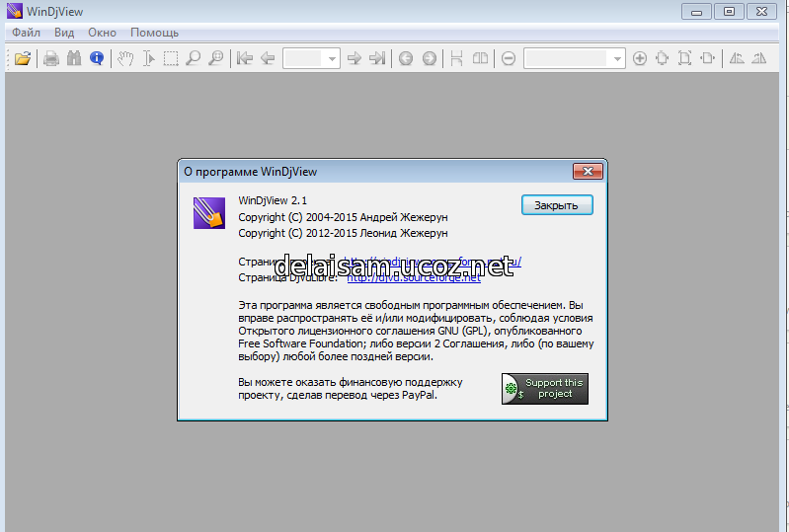The image size is (789, 532).
Task: Click the WinDjView logo in the dialog
Action: [209, 213]
